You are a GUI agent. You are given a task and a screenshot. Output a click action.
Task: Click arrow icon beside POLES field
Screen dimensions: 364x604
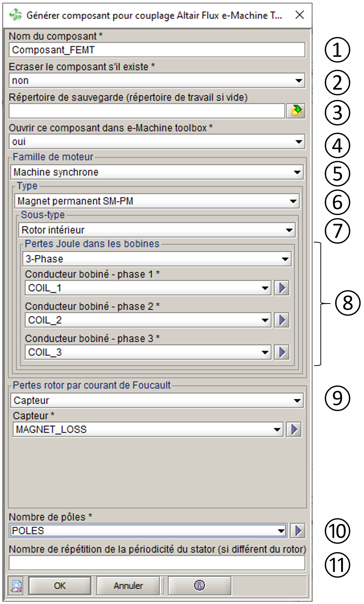coord(298,530)
